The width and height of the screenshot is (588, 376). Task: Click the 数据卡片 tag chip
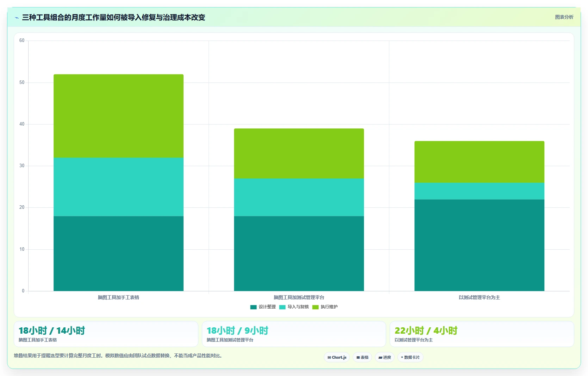[x=410, y=357]
